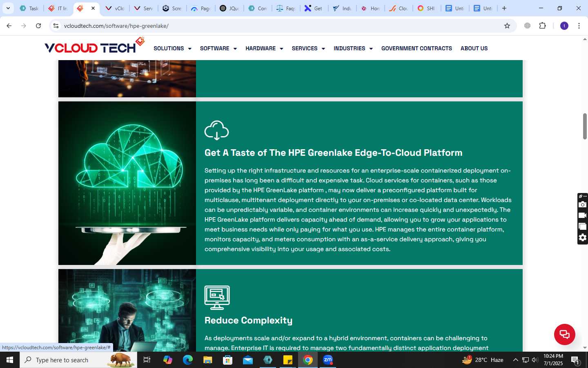Open Task View on the taskbar
Viewport: 588px width, 368px height.
pos(147,360)
